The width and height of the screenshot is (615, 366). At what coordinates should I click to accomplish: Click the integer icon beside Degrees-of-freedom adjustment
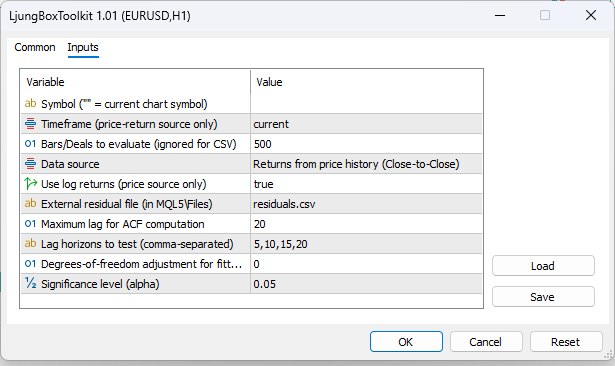point(30,264)
